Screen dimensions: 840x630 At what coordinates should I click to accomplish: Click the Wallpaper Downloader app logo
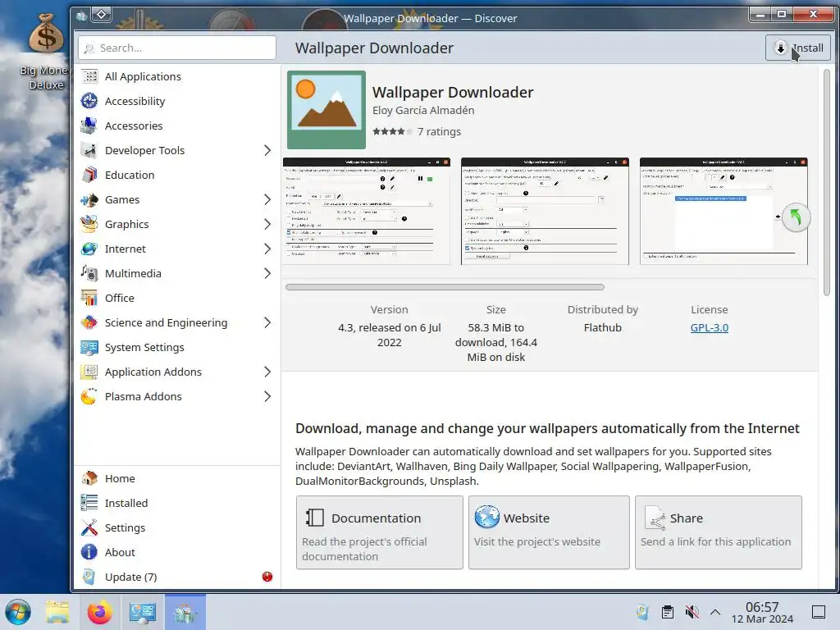(x=326, y=110)
